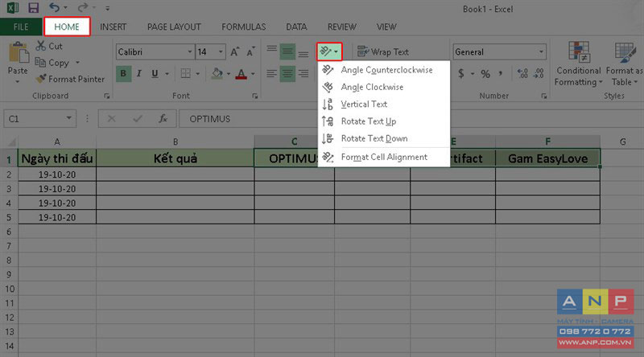Center the text horizontally
The width and height of the screenshot is (644, 357).
(x=287, y=74)
